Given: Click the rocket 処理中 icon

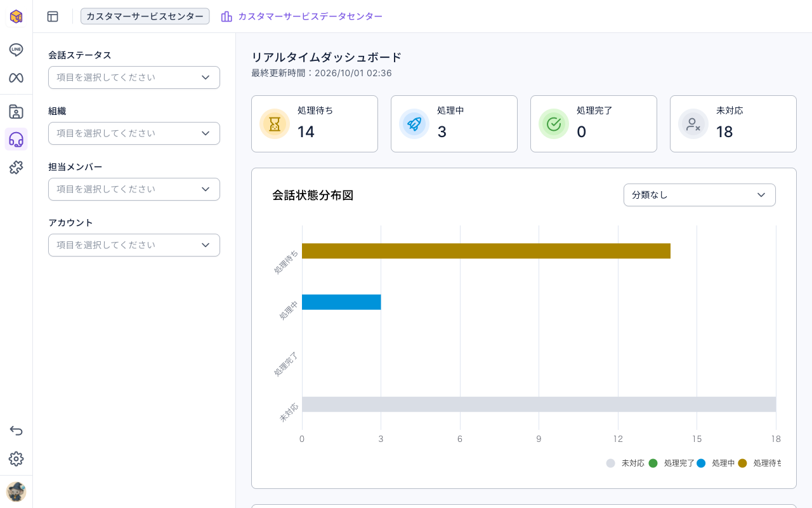Looking at the screenshot, I should coord(414,124).
